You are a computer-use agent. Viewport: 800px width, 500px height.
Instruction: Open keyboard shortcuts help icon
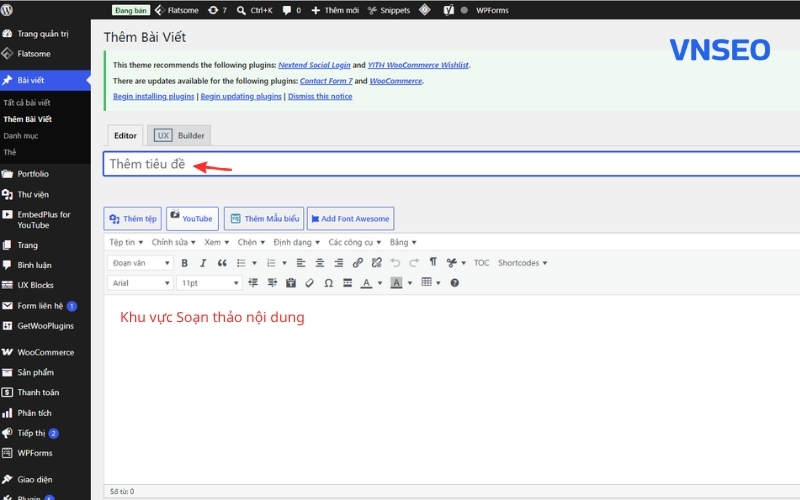tap(454, 283)
